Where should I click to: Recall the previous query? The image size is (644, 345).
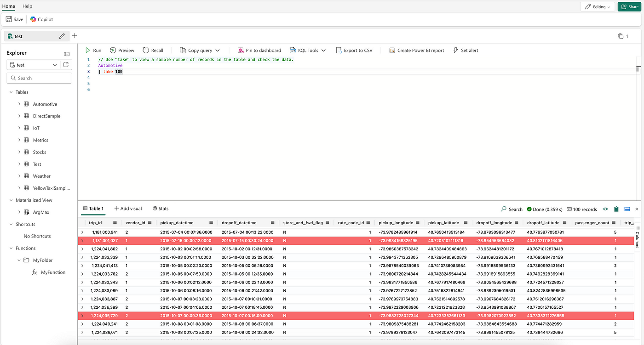pos(153,51)
